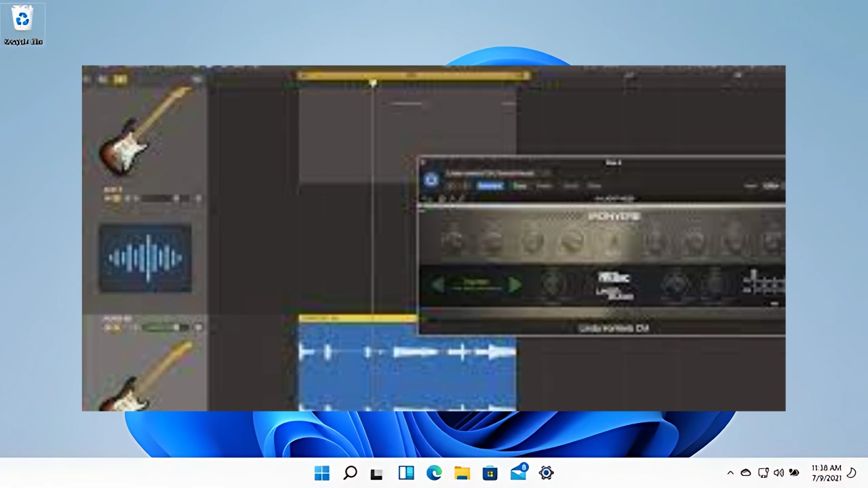Open the volume tray icon
This screenshot has height=488, width=868.
tap(778, 473)
